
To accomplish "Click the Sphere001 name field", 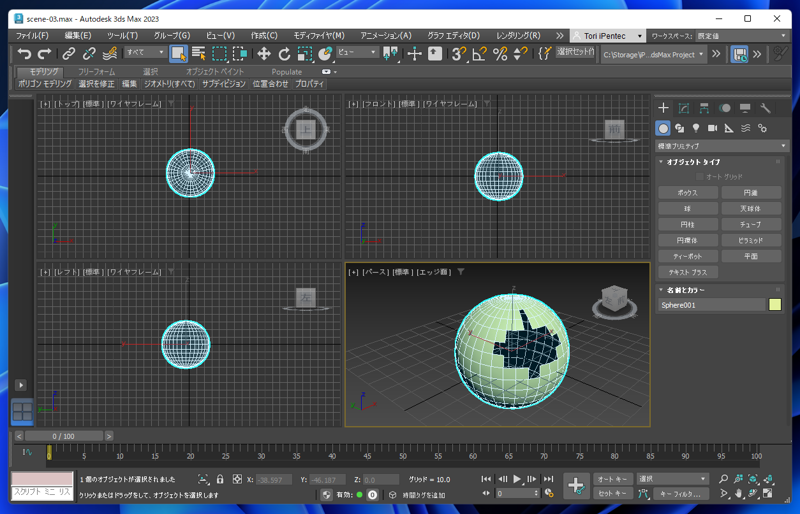I will pyautogui.click(x=711, y=305).
